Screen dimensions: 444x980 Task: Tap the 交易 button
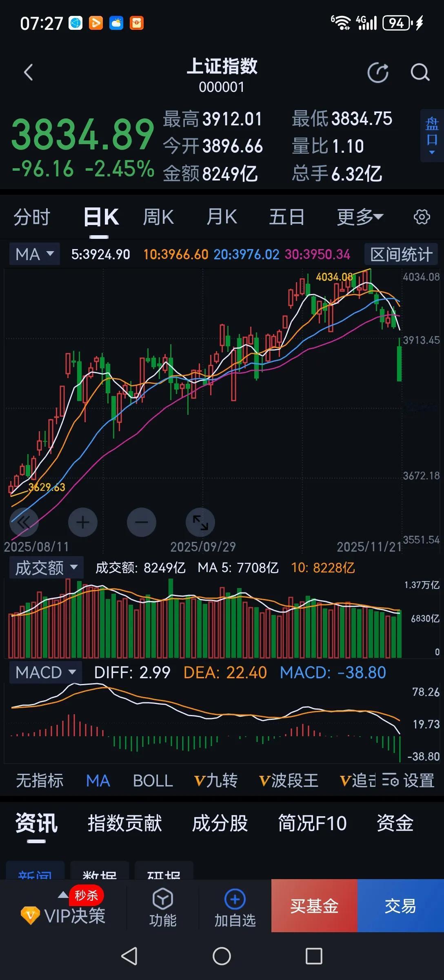[x=401, y=906]
